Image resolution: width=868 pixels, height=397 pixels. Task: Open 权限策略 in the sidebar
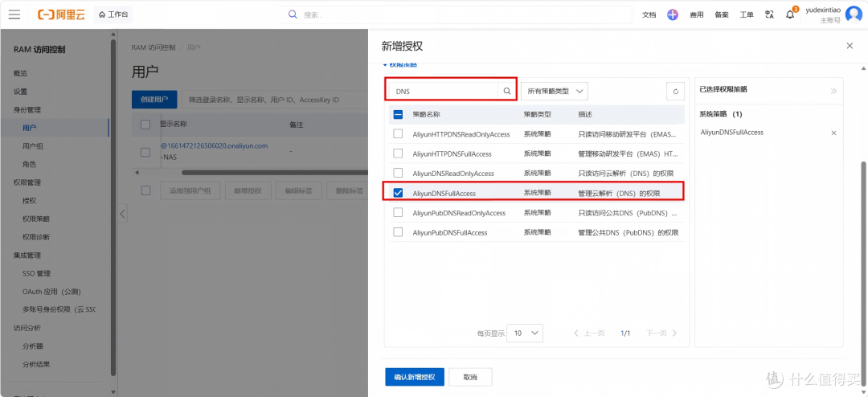(36, 219)
